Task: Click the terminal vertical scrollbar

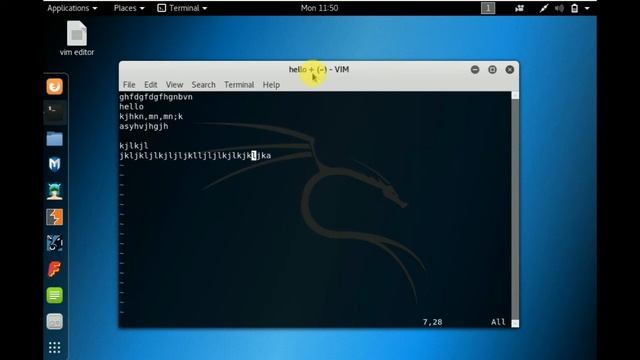Action: click(515, 209)
